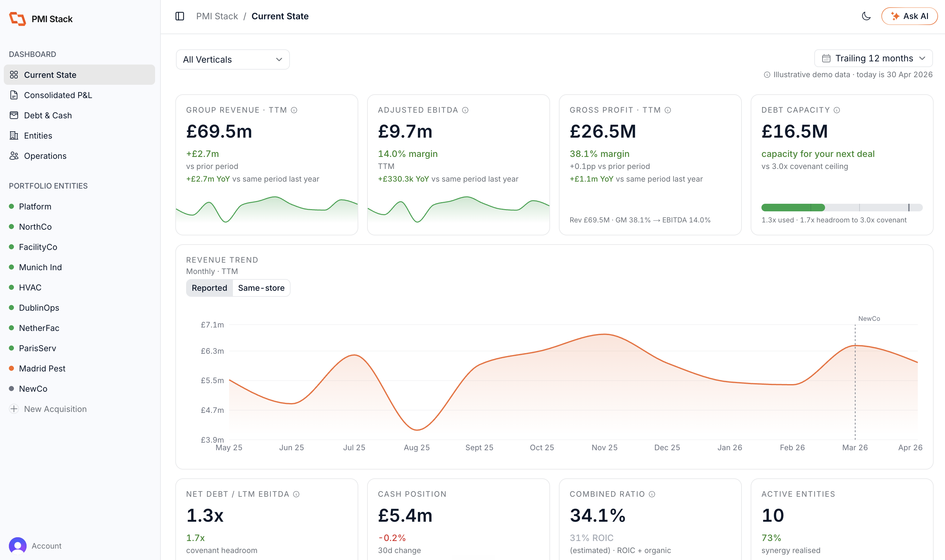The height and width of the screenshot is (560, 945).
Task: Open Consolidated P&L page
Action: tap(79, 95)
